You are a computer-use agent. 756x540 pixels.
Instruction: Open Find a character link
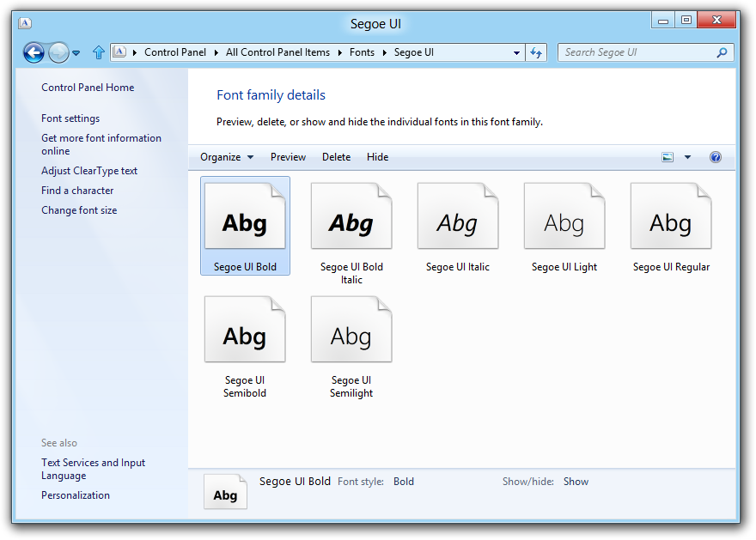pyautogui.click(x=77, y=191)
